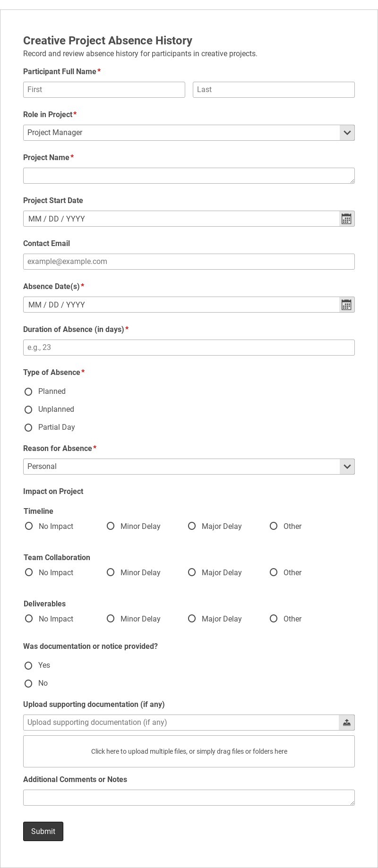Expand the Reason for Absence dropdown arrow
The image size is (378, 868).
coord(347,467)
